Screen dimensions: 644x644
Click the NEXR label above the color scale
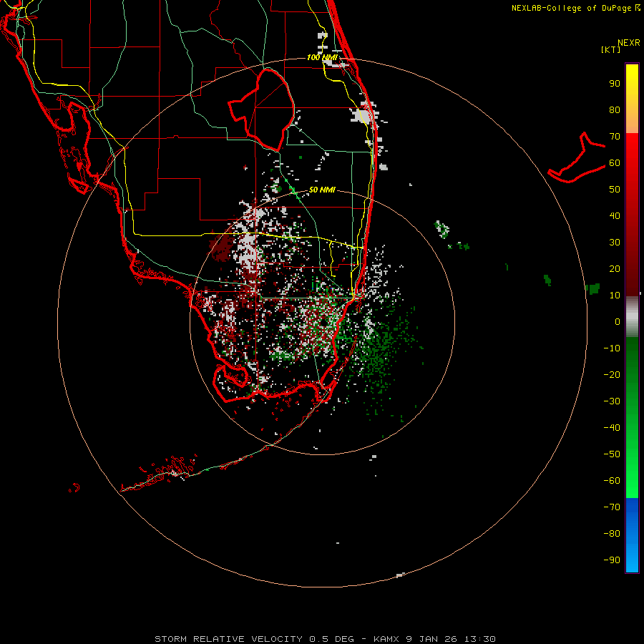click(629, 43)
